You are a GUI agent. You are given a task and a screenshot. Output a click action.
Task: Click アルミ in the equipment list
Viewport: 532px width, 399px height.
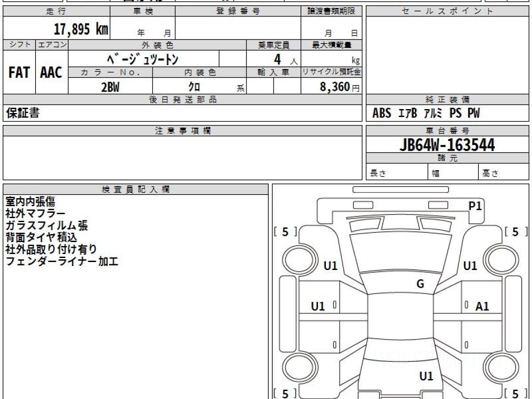[433, 113]
